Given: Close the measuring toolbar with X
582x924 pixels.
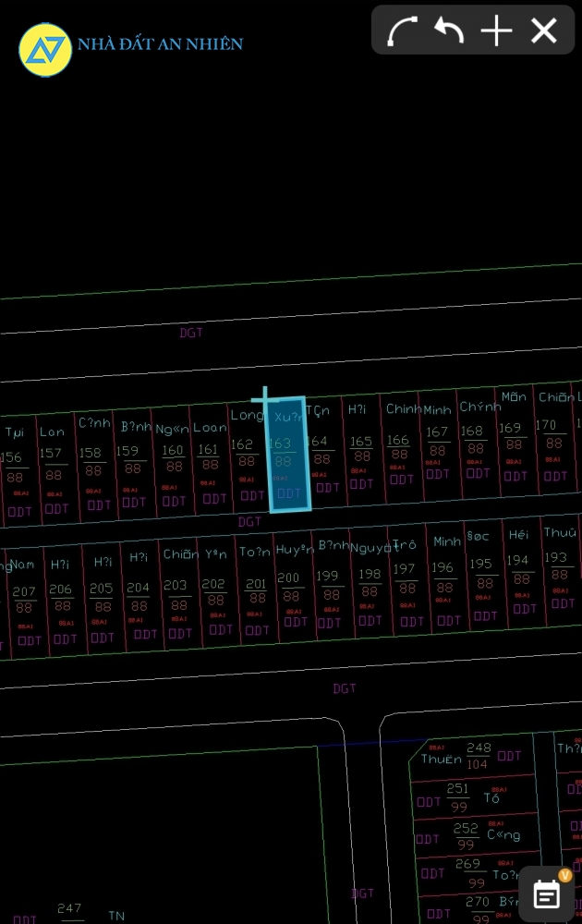Looking at the screenshot, I should click(x=544, y=30).
